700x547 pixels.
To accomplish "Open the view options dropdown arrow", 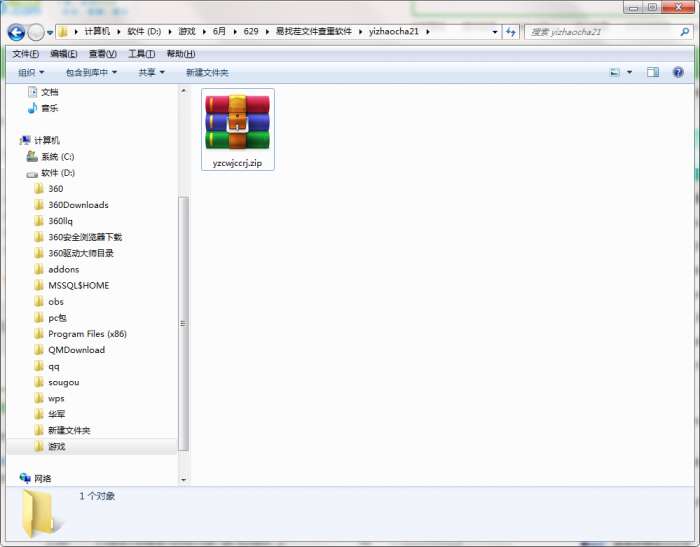I will click(x=629, y=72).
